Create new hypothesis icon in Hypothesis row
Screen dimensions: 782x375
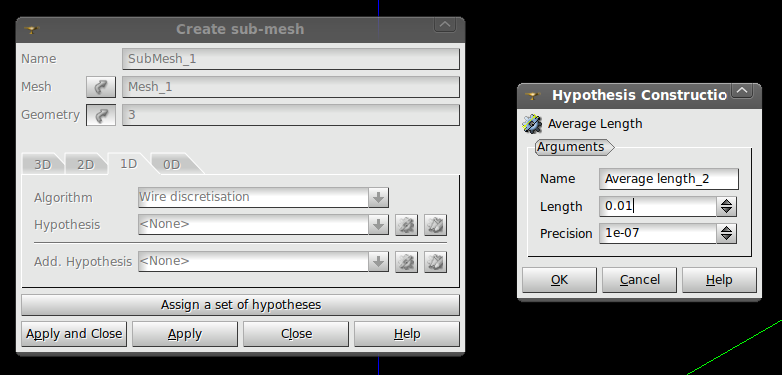406,225
